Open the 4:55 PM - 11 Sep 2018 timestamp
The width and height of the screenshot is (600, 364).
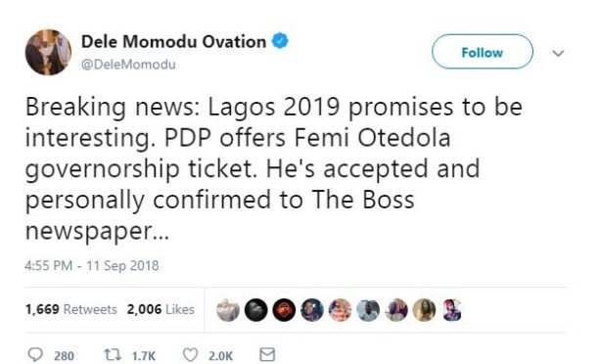click(x=91, y=265)
